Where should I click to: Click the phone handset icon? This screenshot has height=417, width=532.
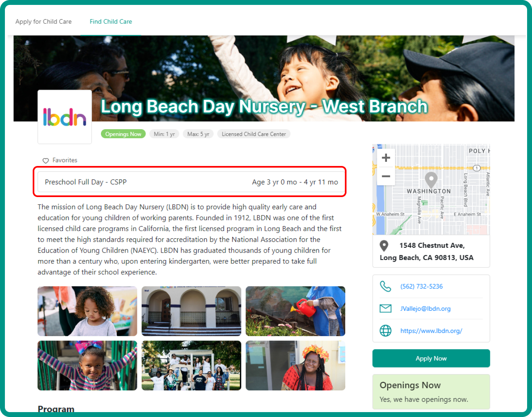385,286
